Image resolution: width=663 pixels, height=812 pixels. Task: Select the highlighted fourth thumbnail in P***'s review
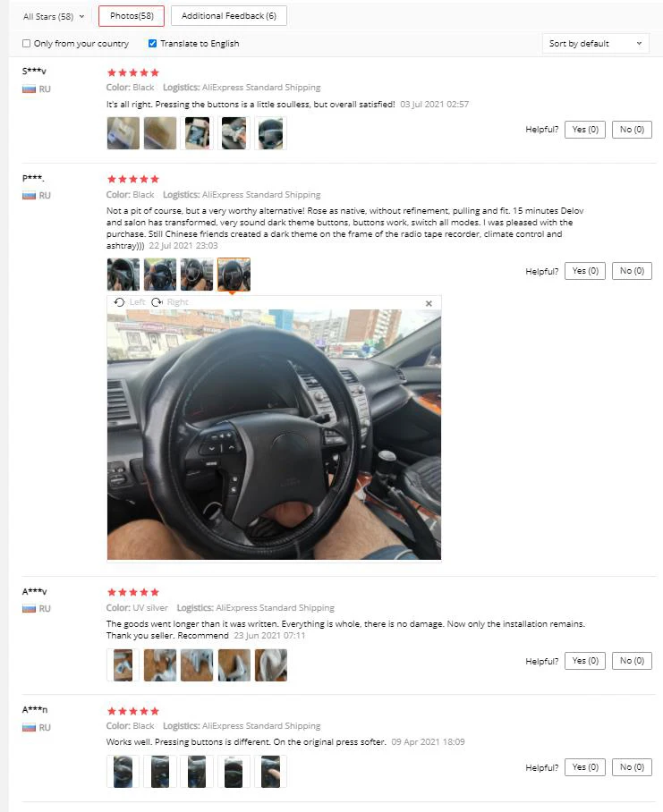(x=234, y=274)
